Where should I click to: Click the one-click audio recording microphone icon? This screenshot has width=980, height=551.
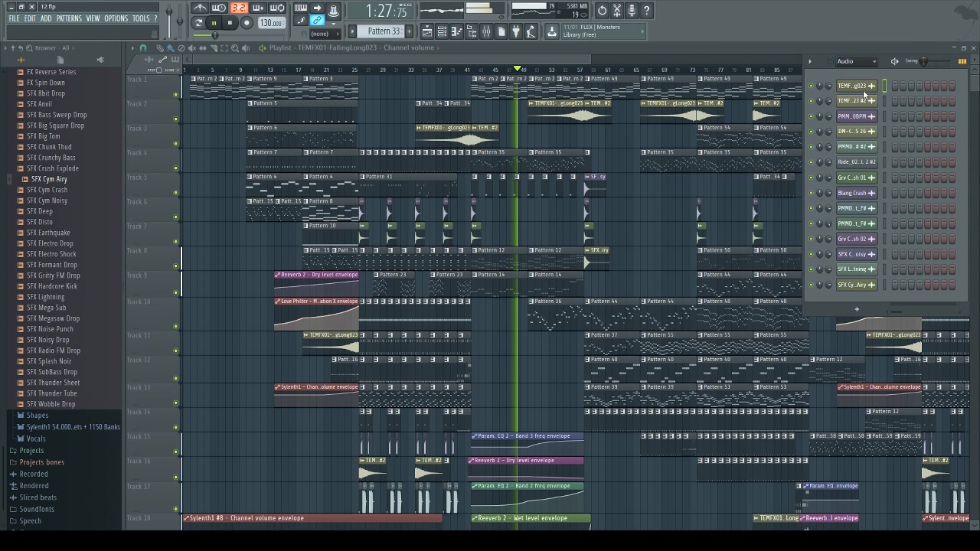(x=632, y=10)
